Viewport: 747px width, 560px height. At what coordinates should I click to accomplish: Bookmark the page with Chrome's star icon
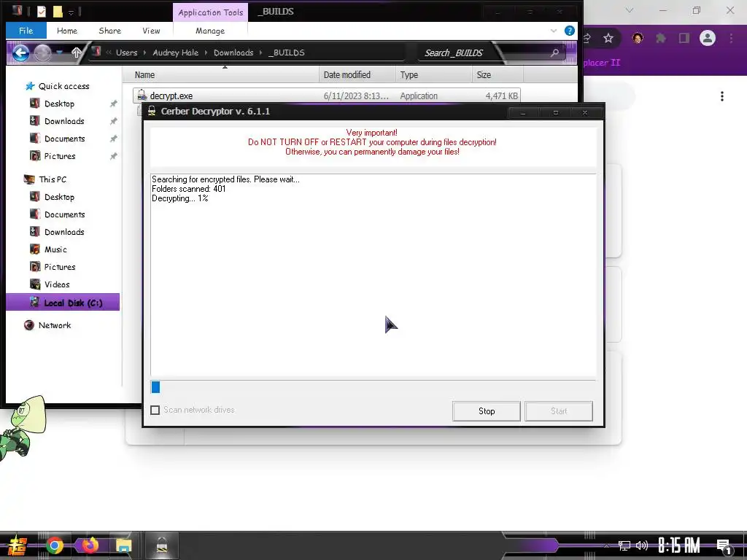[608, 38]
